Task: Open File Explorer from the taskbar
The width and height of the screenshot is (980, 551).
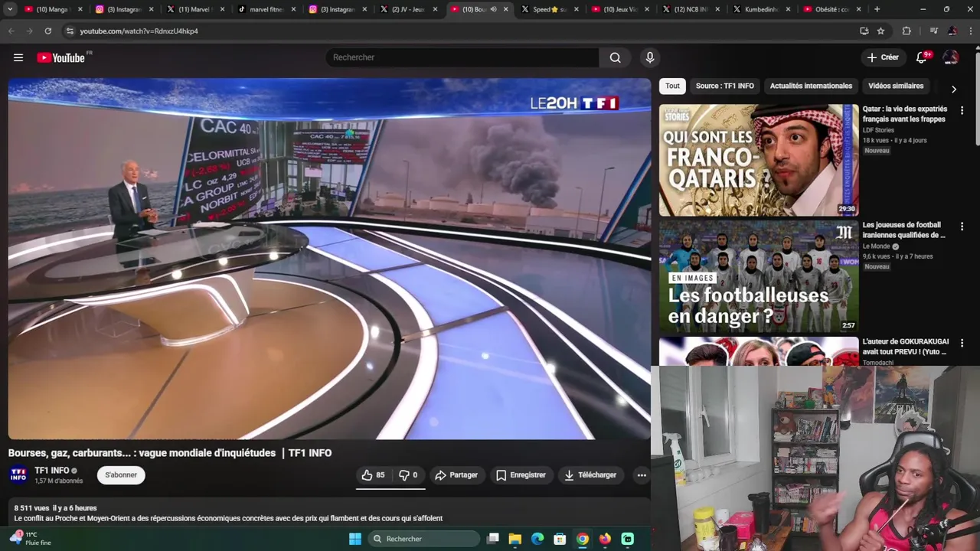Action: point(515,539)
